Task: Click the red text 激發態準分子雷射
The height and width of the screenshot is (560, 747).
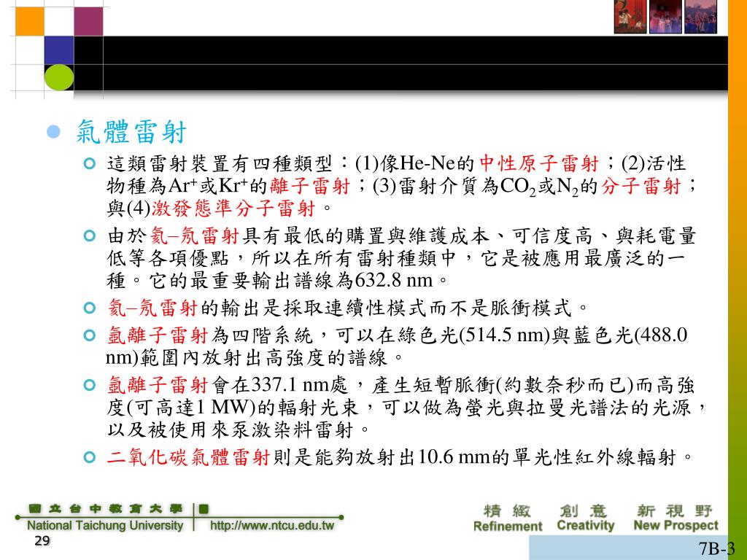Action: tap(233, 209)
